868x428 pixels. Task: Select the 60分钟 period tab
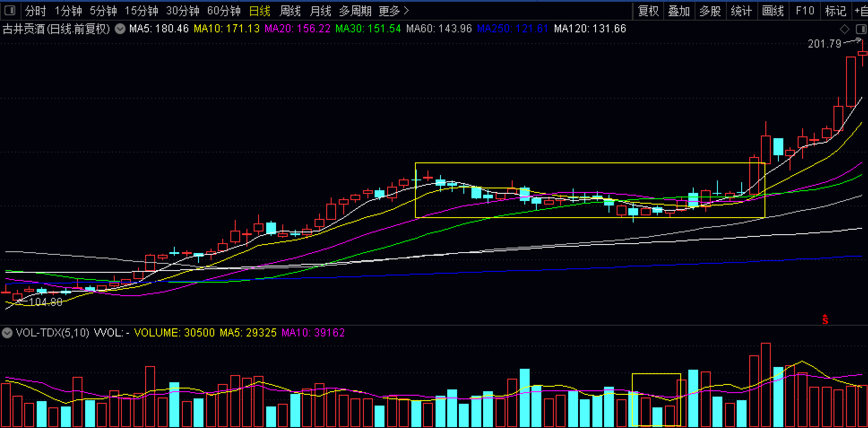tap(224, 11)
